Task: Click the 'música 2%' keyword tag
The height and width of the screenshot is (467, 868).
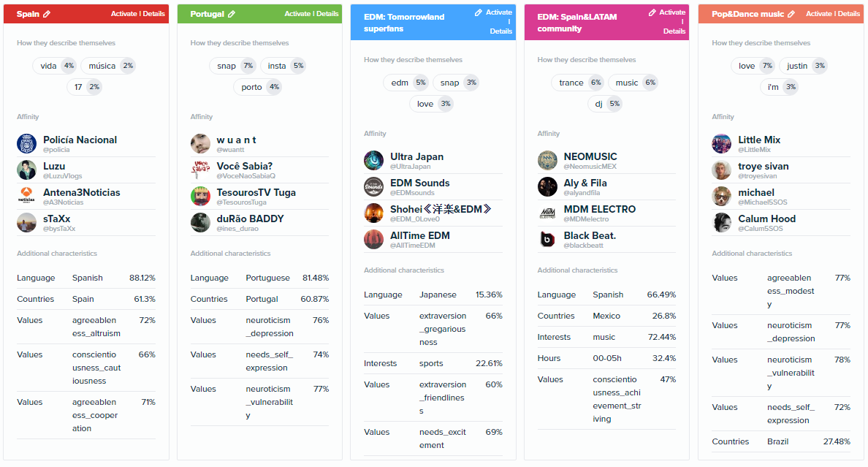Action: [x=108, y=66]
